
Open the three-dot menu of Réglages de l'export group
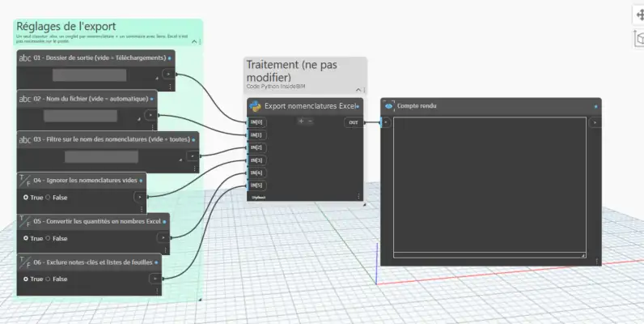tap(200, 41)
